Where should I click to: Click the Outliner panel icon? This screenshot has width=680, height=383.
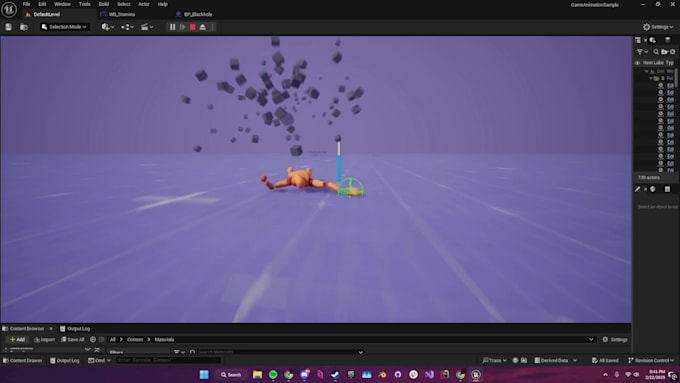(638, 40)
